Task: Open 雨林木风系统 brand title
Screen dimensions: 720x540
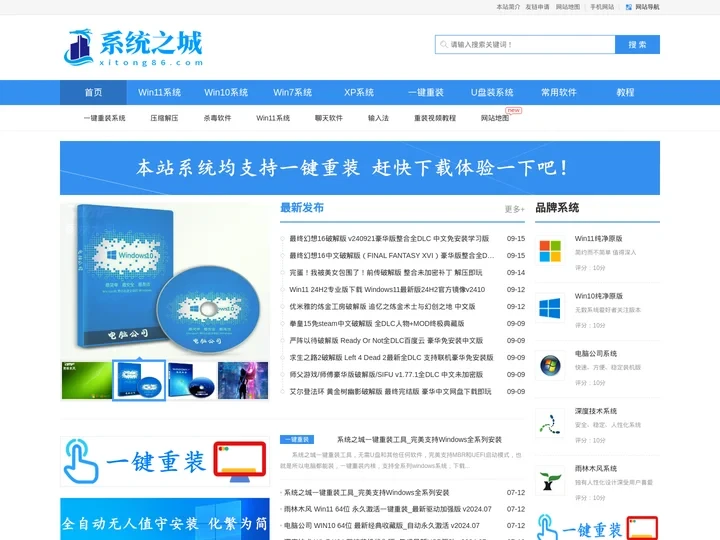Action: [x=596, y=468]
